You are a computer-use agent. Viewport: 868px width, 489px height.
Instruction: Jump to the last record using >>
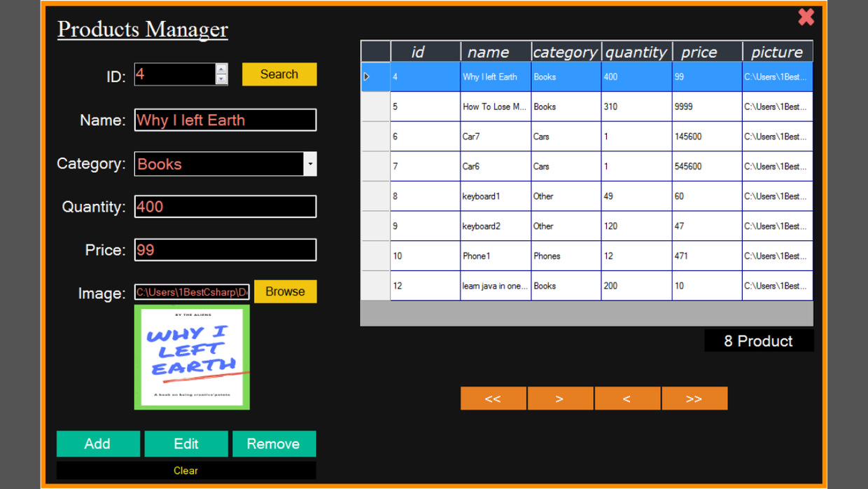[694, 398]
